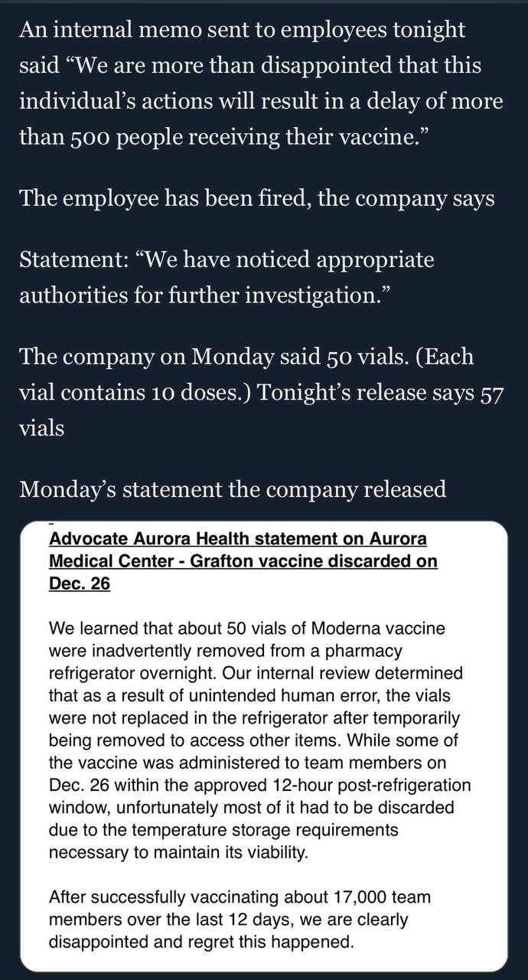This screenshot has width=528, height=980.
Task: Click the paragraph starting 'We learned that about'
Action: [x=260, y=740]
